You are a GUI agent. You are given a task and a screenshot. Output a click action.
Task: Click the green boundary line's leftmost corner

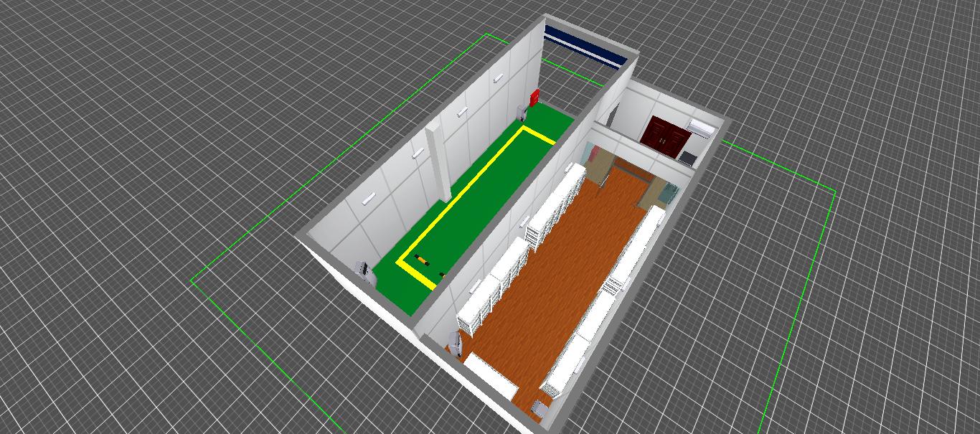point(192,283)
